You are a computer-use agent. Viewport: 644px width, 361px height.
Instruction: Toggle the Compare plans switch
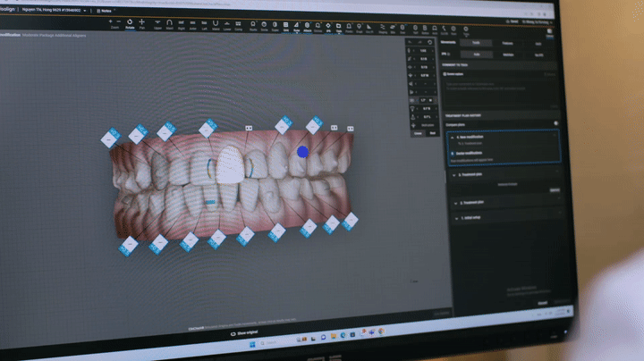click(x=555, y=123)
